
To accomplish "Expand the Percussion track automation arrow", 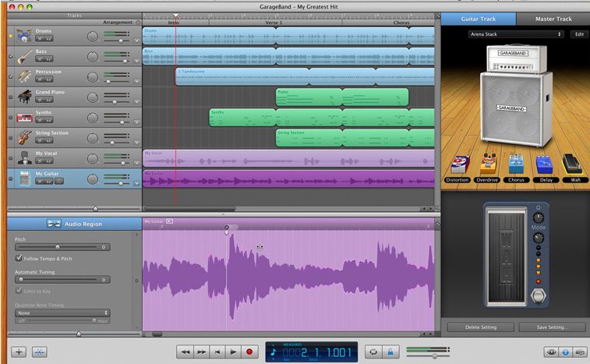I will pos(136,81).
